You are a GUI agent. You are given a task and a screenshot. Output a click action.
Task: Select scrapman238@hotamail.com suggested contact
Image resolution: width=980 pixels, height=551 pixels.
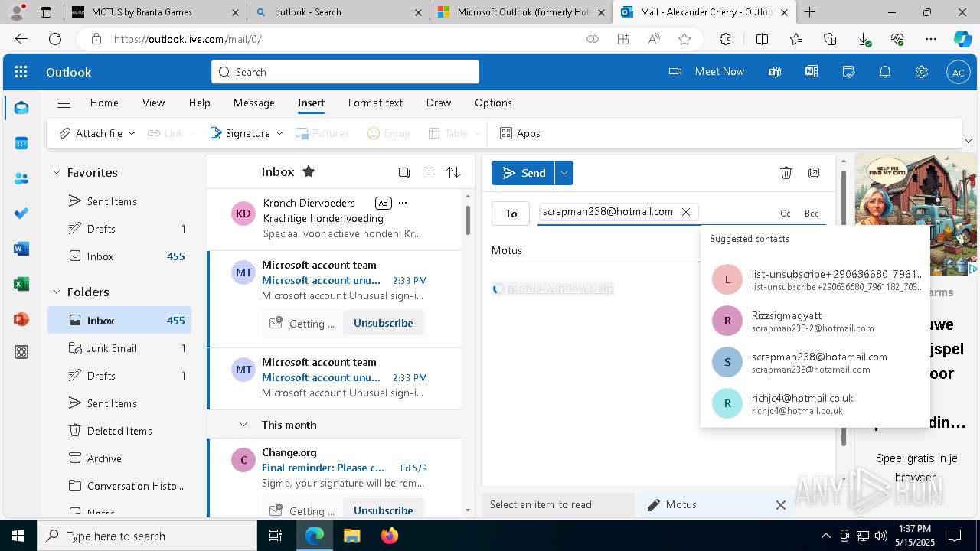pos(815,363)
